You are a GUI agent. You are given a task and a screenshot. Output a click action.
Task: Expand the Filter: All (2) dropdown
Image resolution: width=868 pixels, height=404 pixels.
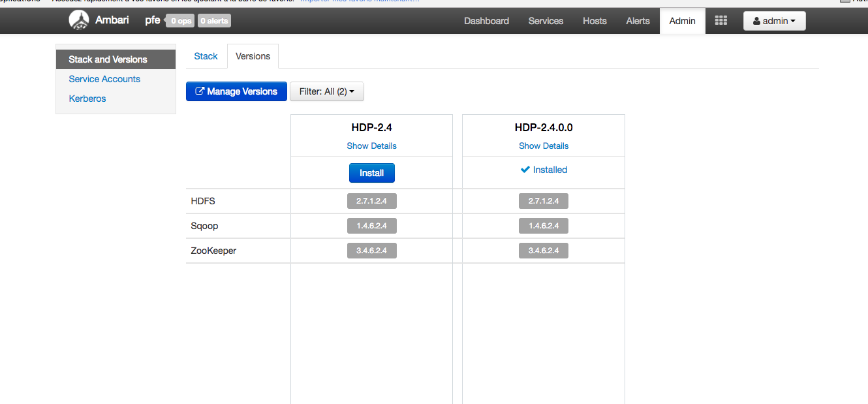[326, 91]
